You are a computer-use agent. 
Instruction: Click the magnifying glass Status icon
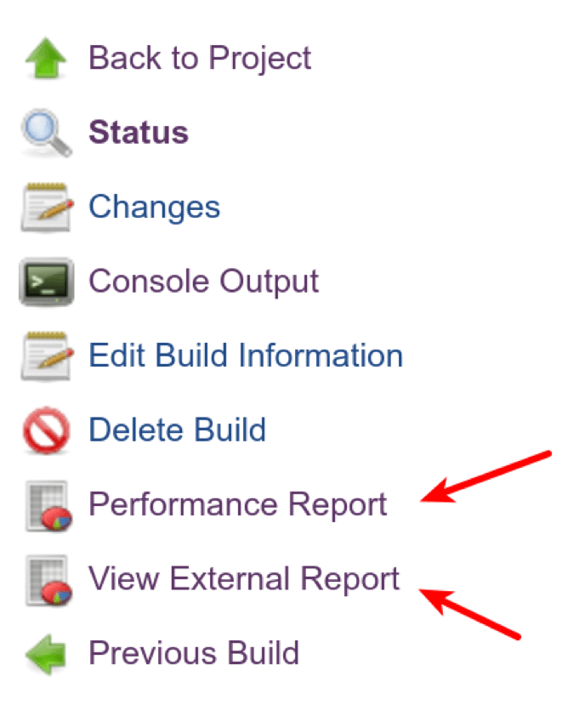click(x=47, y=134)
